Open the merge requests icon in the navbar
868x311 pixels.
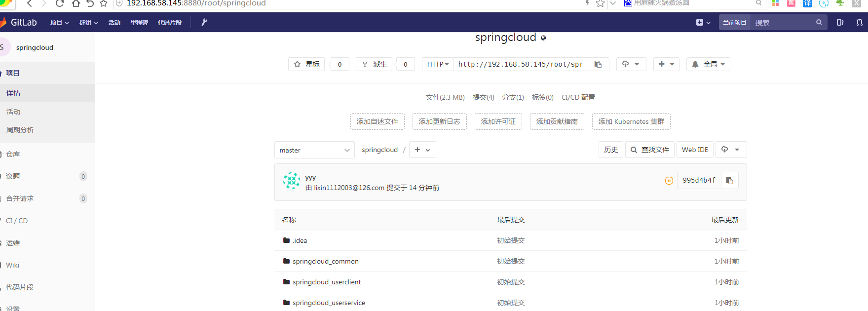859,22
